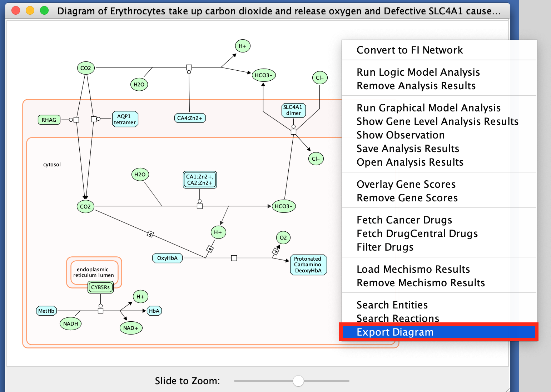This screenshot has height=392, width=551.
Task: Click the H2O node in cytosol
Action: point(140,175)
